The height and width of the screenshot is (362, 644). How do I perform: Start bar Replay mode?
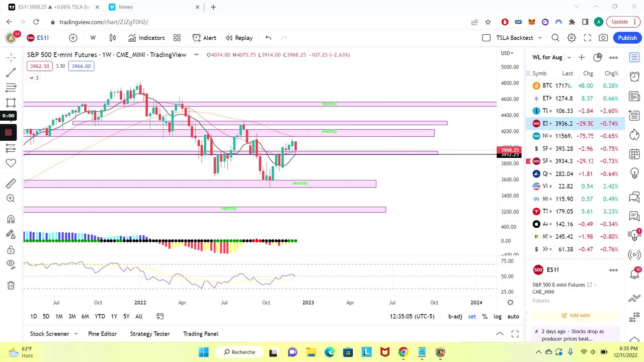[239, 38]
